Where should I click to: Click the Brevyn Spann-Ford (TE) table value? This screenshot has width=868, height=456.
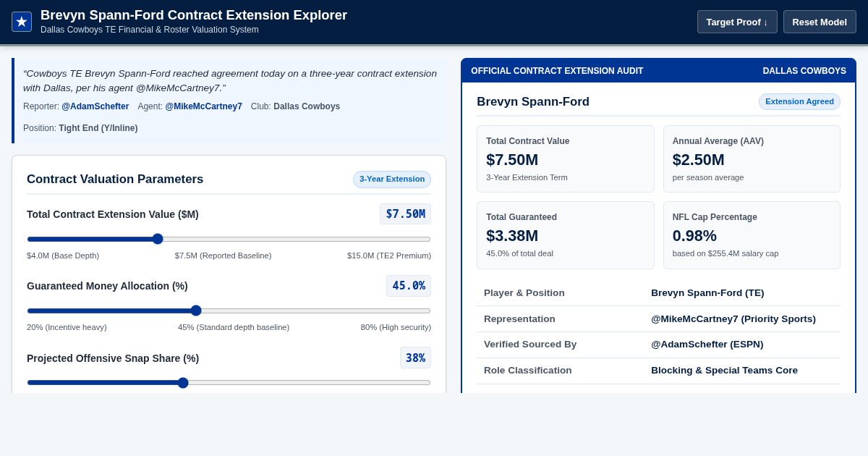click(707, 293)
